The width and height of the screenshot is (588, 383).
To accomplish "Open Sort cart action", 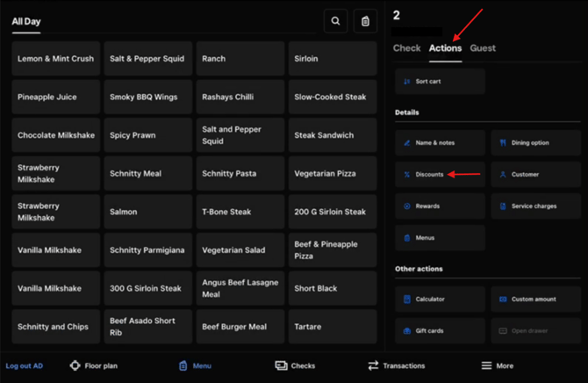I will coord(440,82).
